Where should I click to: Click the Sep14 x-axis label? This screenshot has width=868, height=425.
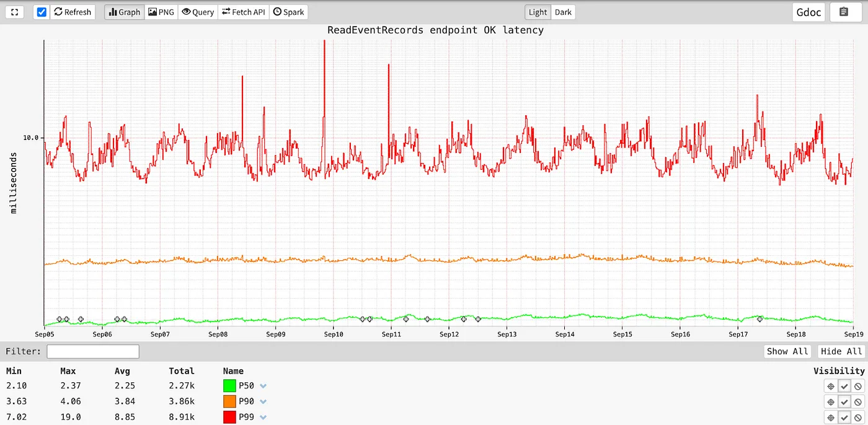(565, 335)
